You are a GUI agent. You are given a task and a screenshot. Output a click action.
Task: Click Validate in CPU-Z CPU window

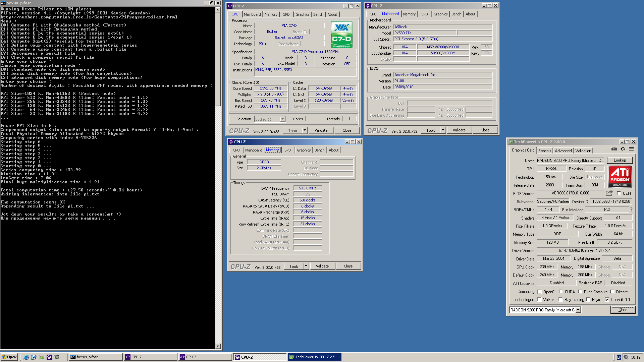point(321,130)
